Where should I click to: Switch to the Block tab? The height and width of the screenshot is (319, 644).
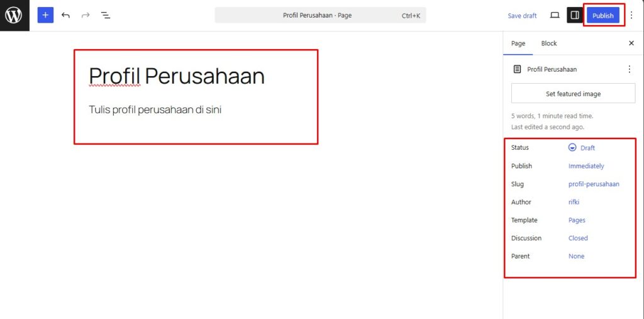click(x=548, y=43)
